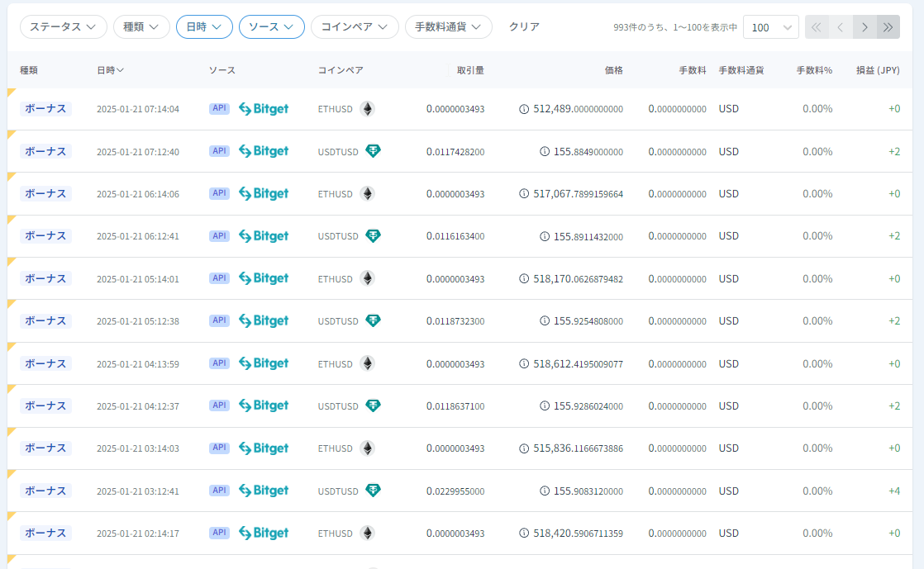The width and height of the screenshot is (924, 569).
Task: Open the 100 rows-per-page dropdown
Action: pyautogui.click(x=771, y=27)
